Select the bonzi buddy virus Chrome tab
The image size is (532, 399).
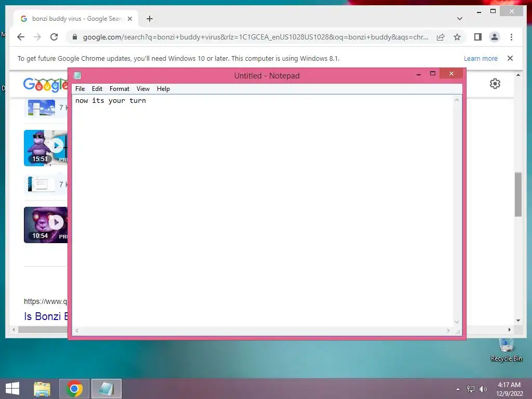[x=76, y=19]
